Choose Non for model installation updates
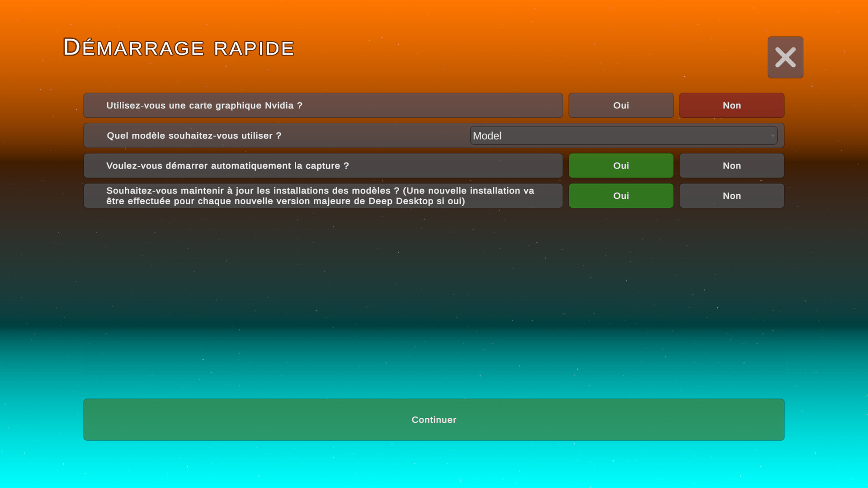Image resolution: width=868 pixels, height=488 pixels. pos(731,196)
